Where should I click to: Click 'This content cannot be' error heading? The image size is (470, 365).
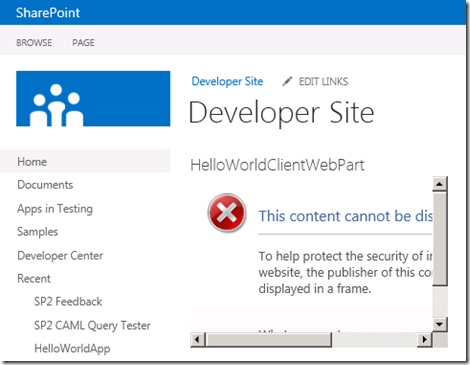point(345,216)
